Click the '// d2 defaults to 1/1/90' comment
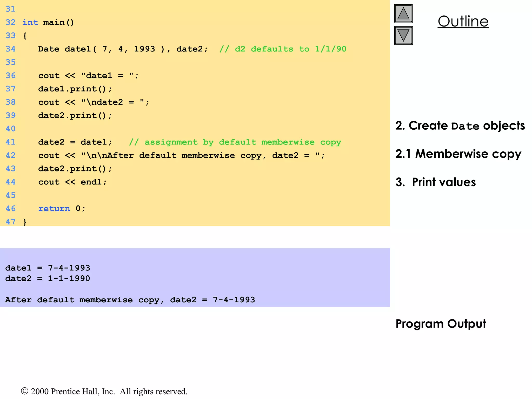 [x=283, y=49]
